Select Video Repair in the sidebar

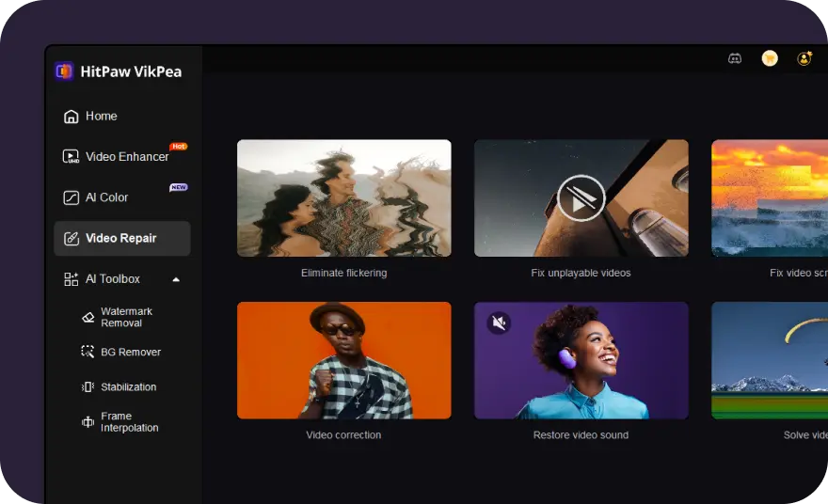click(122, 238)
